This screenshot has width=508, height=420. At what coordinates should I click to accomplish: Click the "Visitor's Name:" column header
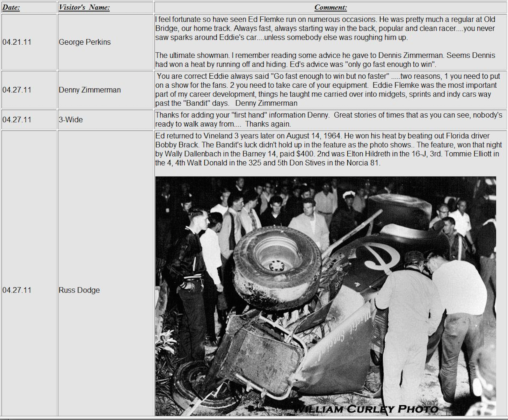pyautogui.click(x=84, y=7)
